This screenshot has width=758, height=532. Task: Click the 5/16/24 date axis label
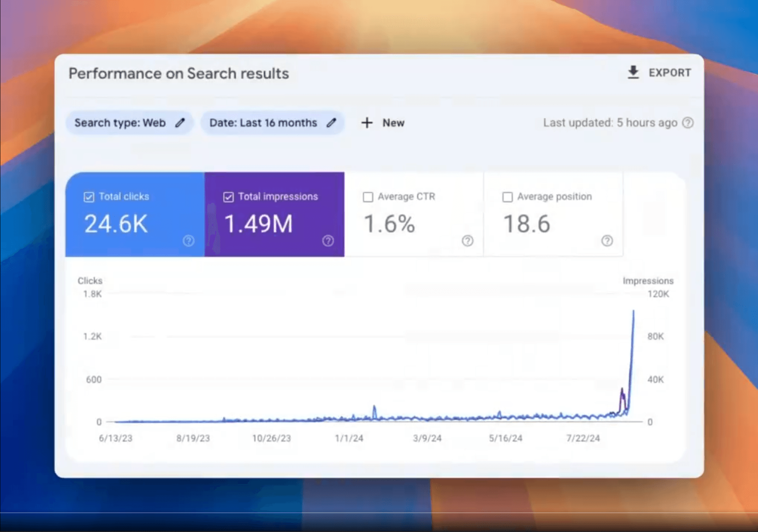tap(505, 438)
